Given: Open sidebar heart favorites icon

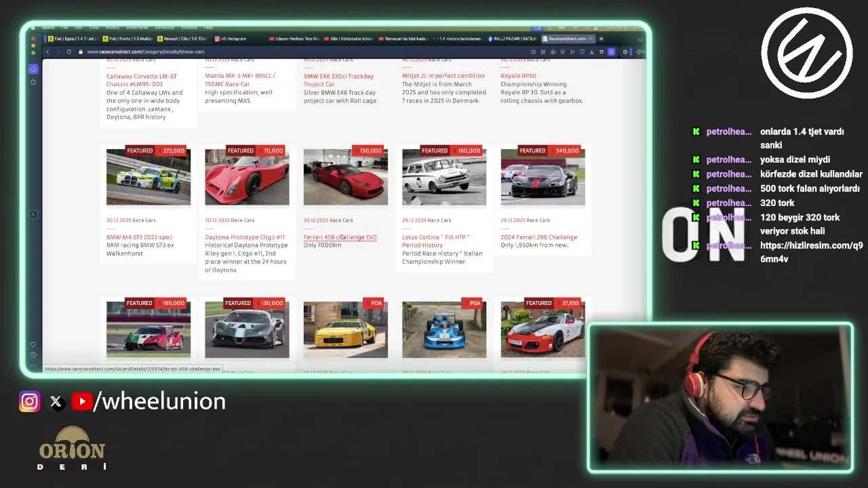Looking at the screenshot, I should click(33, 344).
